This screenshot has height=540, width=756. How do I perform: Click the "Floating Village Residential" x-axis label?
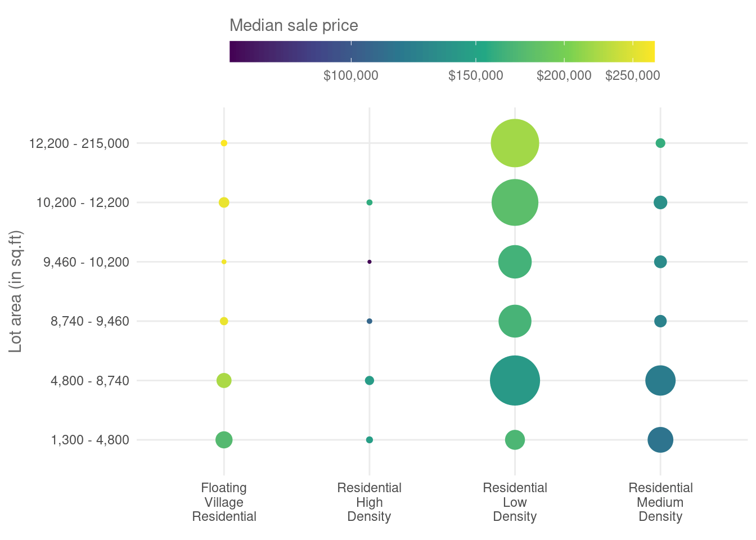[224, 502]
